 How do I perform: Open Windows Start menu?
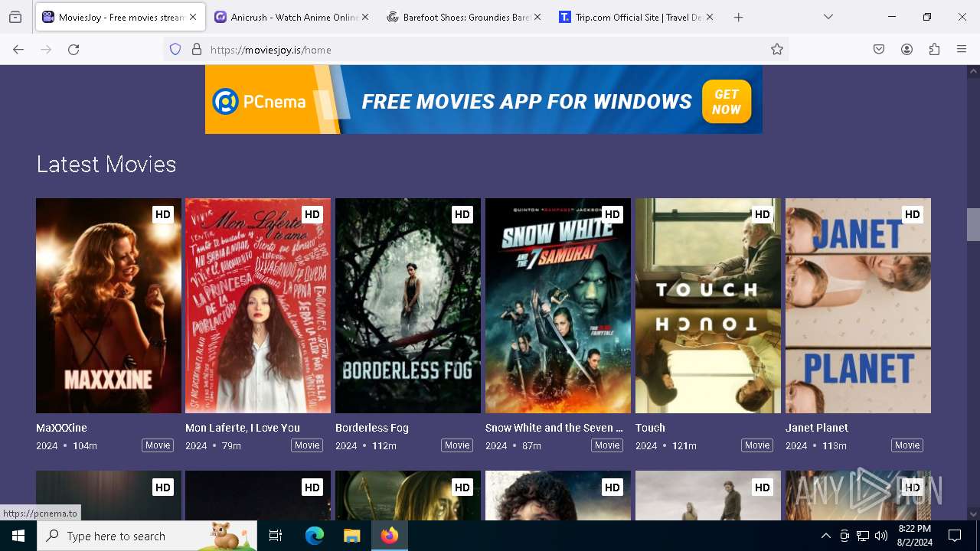(x=18, y=536)
